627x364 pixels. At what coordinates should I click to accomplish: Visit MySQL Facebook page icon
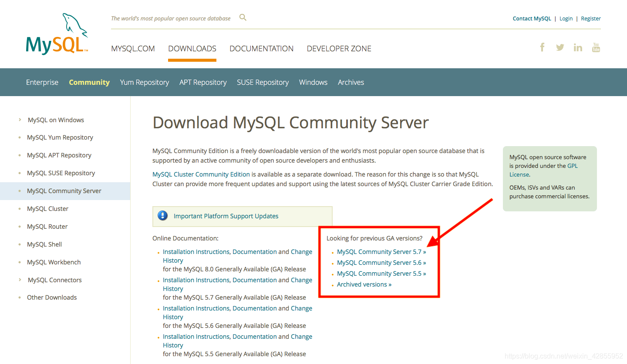pos(542,47)
